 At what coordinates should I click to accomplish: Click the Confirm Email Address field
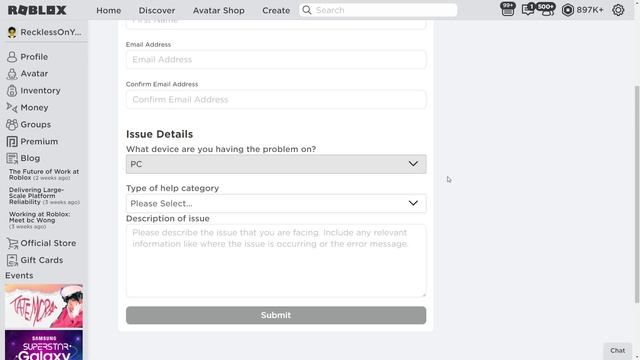276,100
